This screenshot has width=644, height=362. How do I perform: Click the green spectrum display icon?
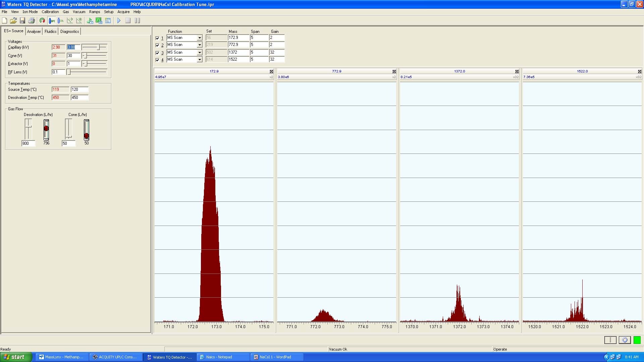[99, 20]
